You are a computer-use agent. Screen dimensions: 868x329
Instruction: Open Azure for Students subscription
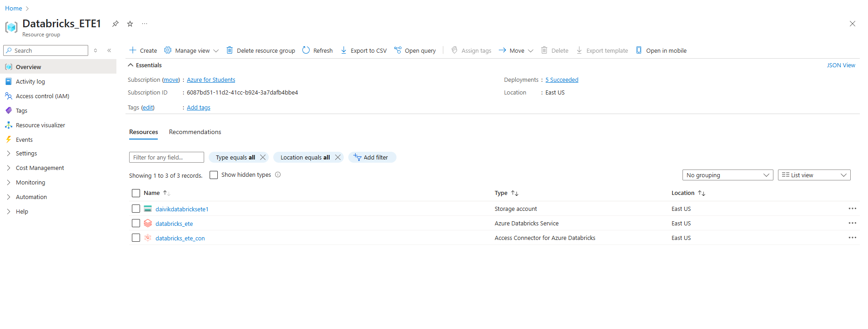(x=211, y=80)
